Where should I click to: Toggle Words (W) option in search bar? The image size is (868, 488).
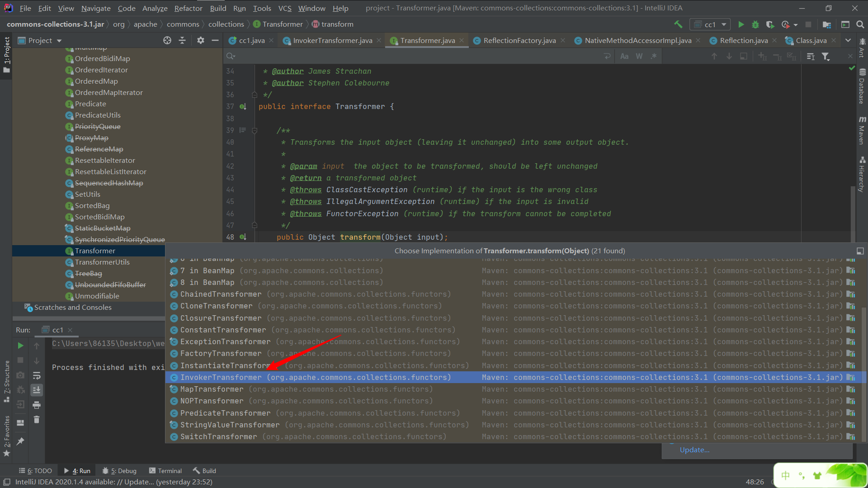[639, 56]
